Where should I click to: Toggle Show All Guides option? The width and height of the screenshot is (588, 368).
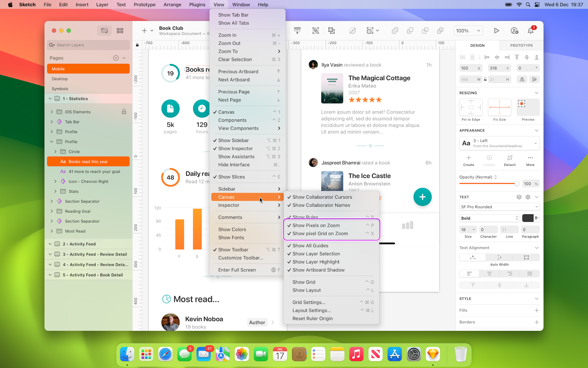331,246
